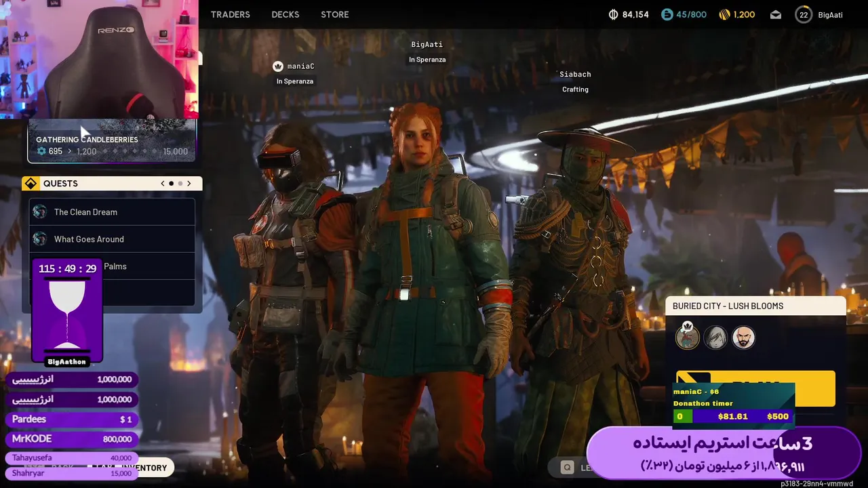This screenshot has width=868, height=488.
Task: Select the bald bearded squad member avatar
Action: point(743,338)
